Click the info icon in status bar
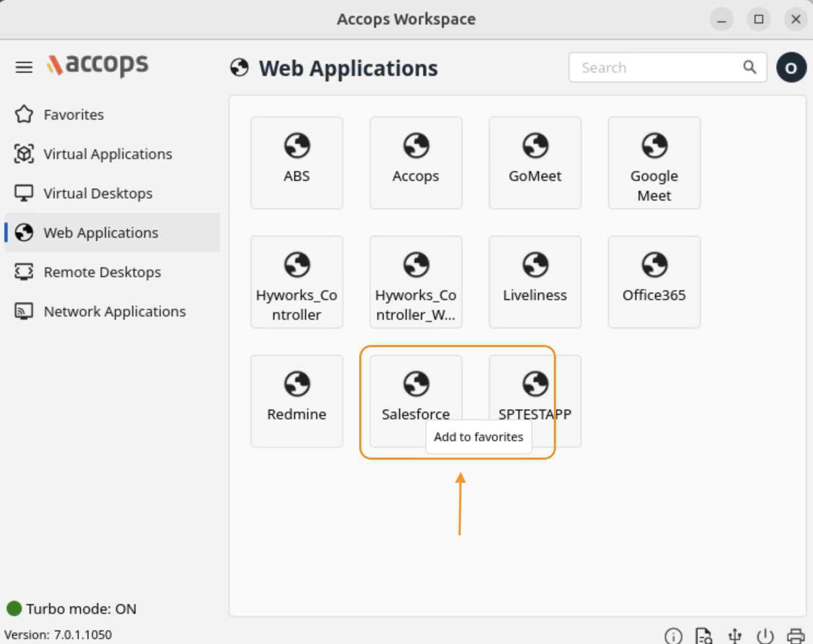 pyautogui.click(x=673, y=636)
